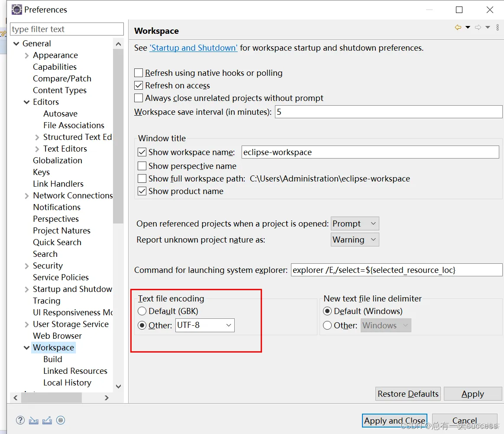Viewport: 504px width, 434px height.
Task: Click the Restore Defaults button
Action: (x=408, y=394)
